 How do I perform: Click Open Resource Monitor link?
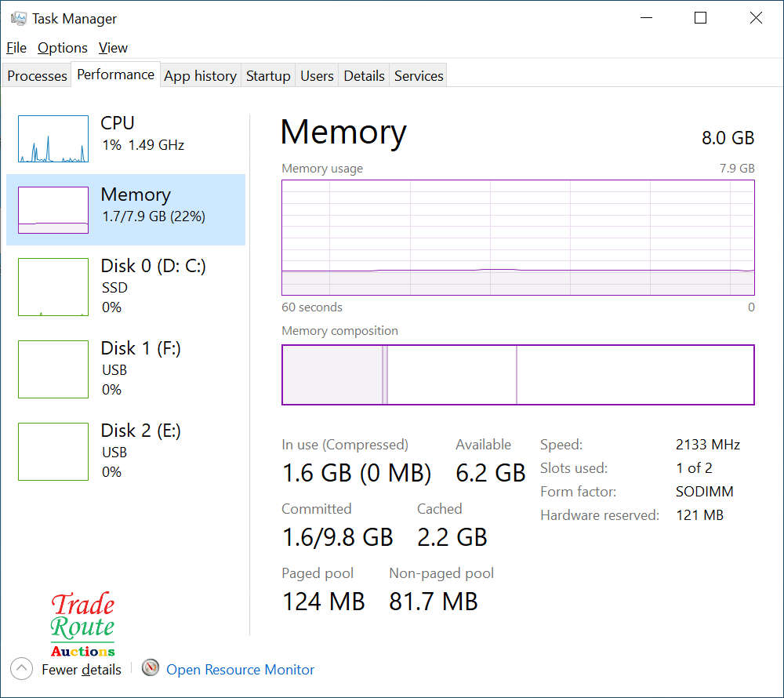(240, 670)
